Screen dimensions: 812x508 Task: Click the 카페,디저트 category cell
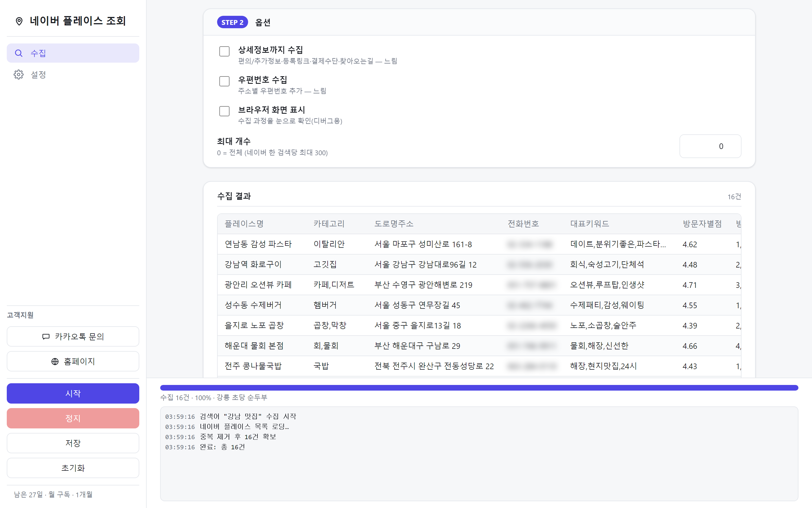334,285
